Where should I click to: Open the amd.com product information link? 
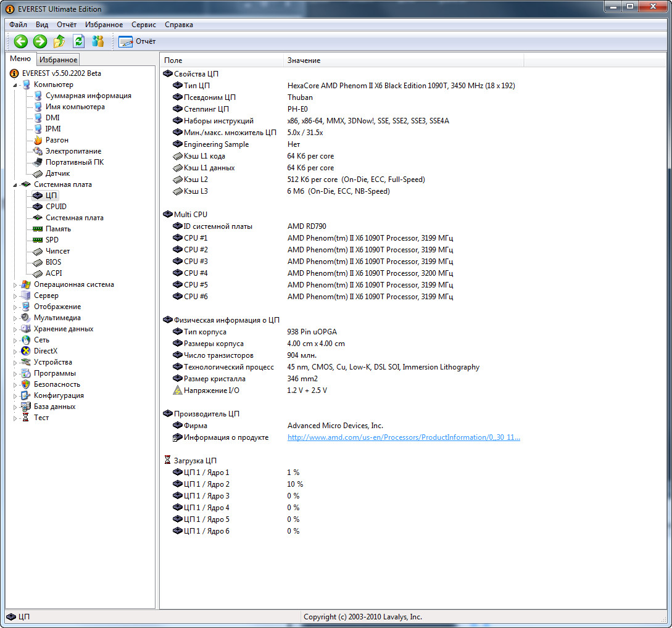tap(404, 437)
